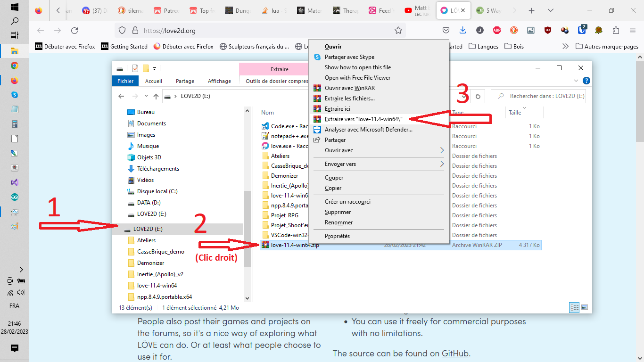
Task: Open the Firefox downloads panel
Action: point(463,30)
